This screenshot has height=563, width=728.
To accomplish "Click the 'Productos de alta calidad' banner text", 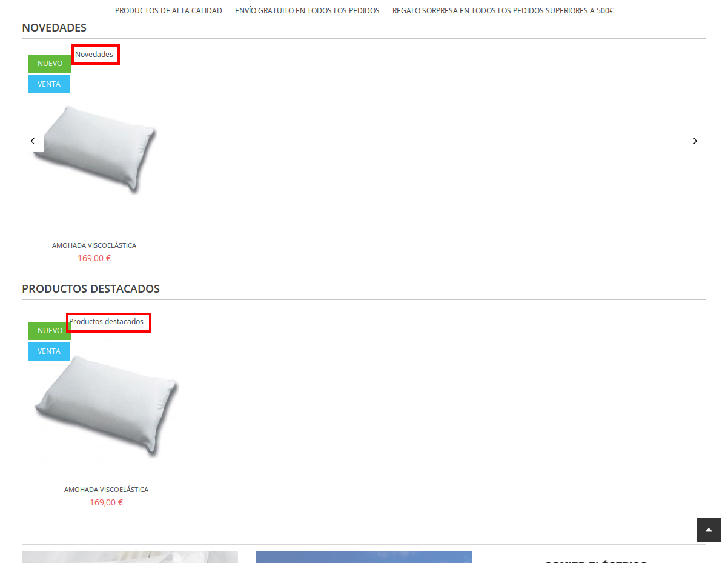I will pyautogui.click(x=168, y=11).
